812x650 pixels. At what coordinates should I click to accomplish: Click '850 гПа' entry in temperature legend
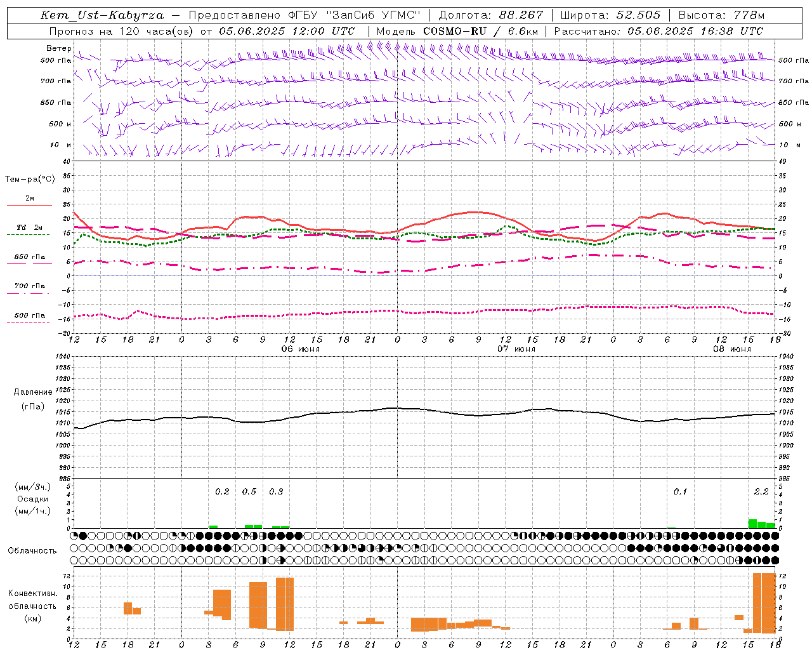[30, 257]
